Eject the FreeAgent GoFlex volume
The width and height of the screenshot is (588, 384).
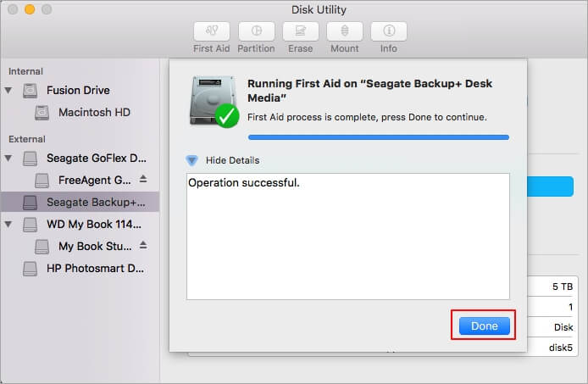pos(143,180)
